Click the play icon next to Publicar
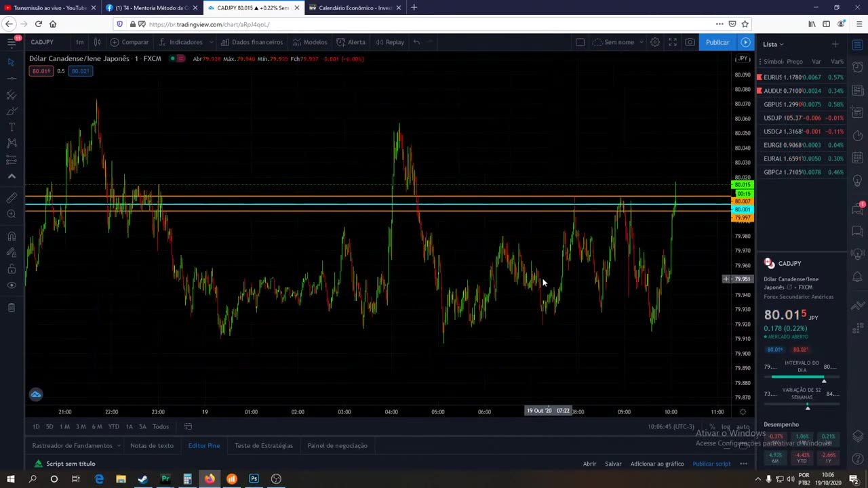 tap(745, 42)
